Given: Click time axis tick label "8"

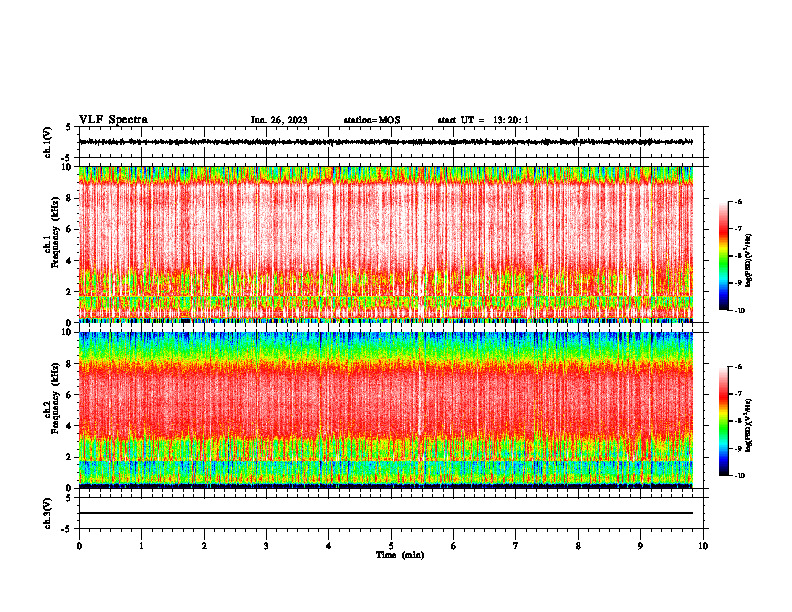Looking at the screenshot, I should coord(578,546).
